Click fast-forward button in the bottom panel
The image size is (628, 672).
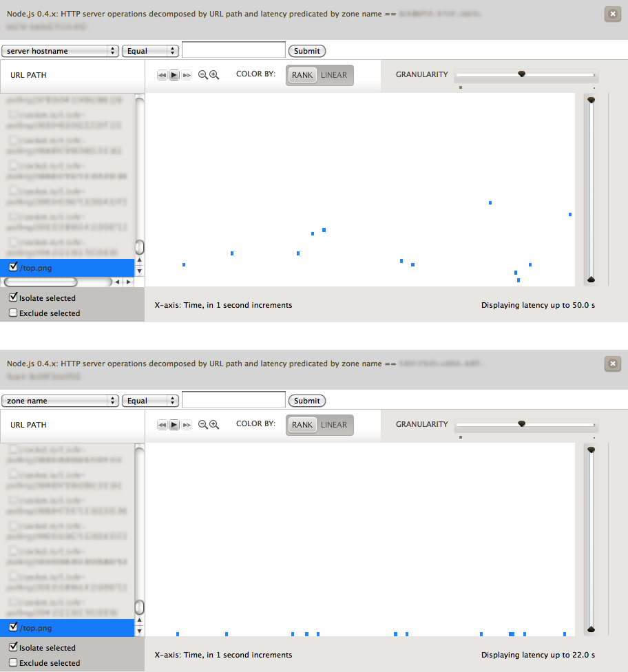[x=186, y=425]
